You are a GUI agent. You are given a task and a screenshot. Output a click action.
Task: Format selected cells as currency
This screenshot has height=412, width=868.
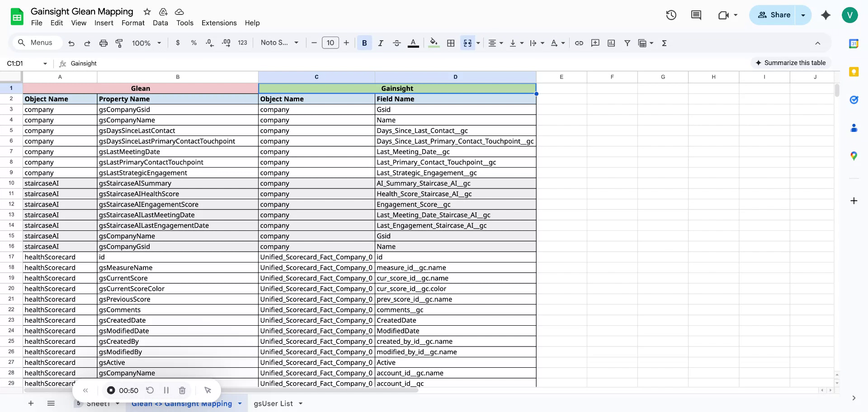pyautogui.click(x=178, y=43)
